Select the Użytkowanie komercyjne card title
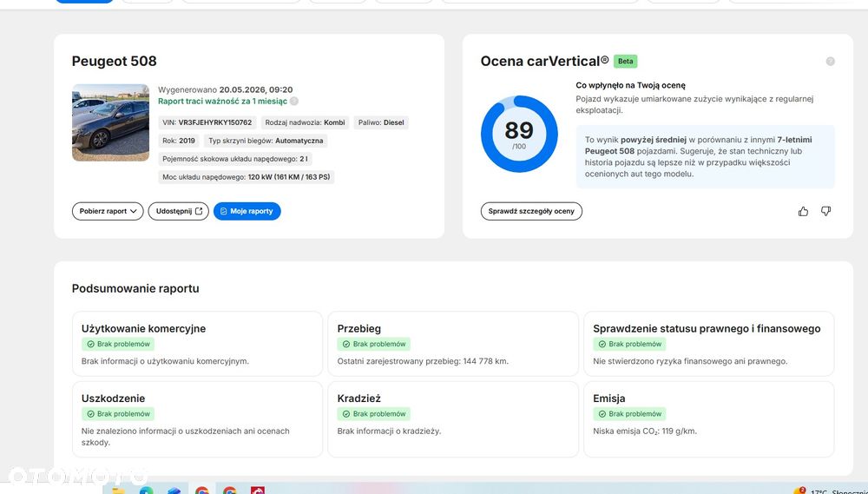868x494 pixels. [143, 328]
